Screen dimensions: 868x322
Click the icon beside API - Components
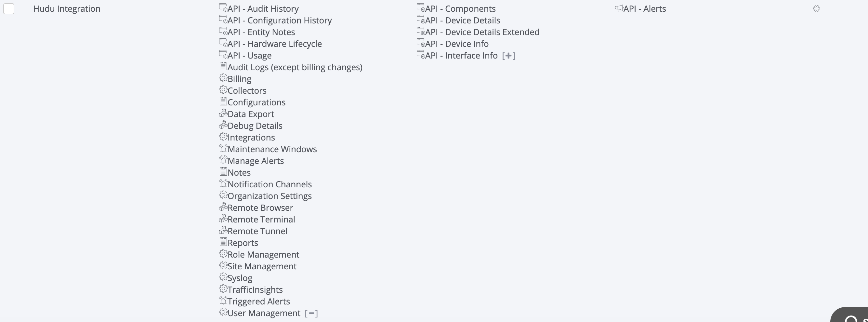[x=421, y=7]
